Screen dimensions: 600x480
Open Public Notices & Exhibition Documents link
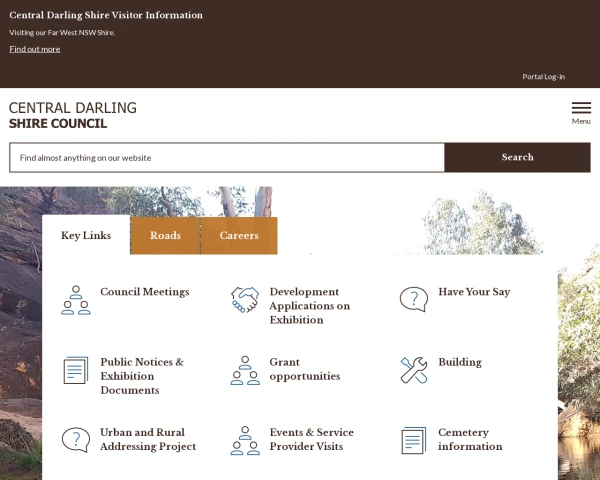(142, 376)
